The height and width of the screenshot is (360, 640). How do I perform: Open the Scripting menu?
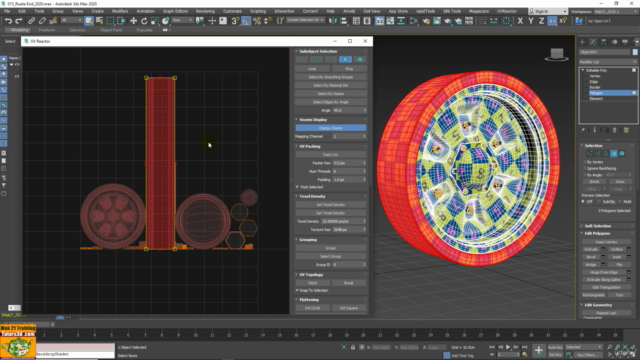(x=258, y=11)
